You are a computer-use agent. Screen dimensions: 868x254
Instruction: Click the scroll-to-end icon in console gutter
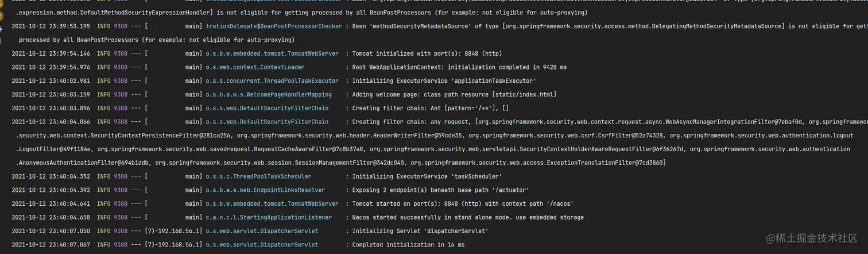tap(1, 16)
